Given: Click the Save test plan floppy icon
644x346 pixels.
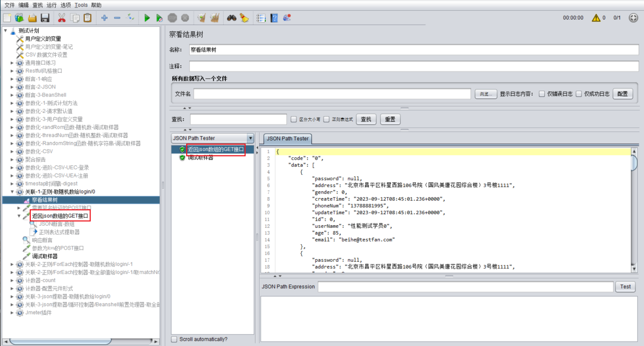Looking at the screenshot, I should click(x=45, y=18).
